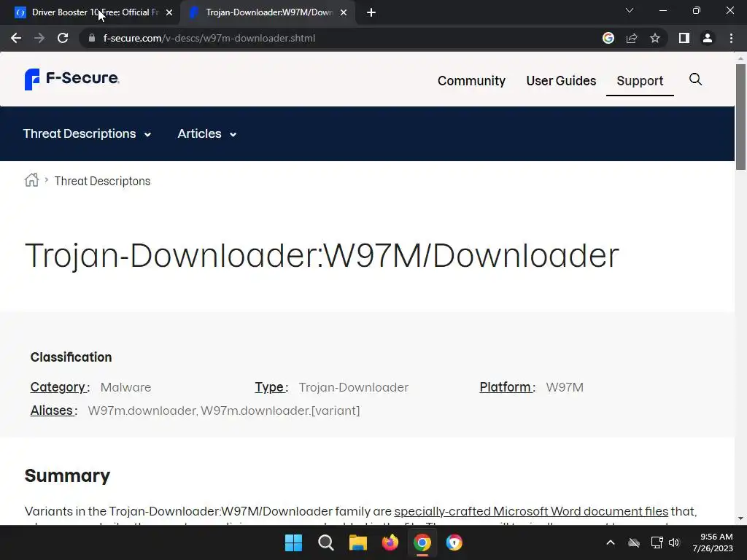Click the Chrome taskbar icon
The image size is (747, 560).
coord(422,542)
